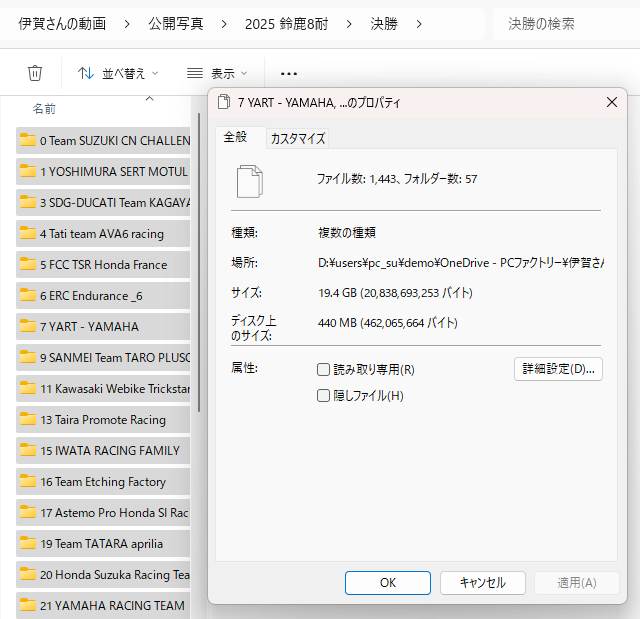Select folder icon of 13 Taira Promote Racing

[28, 419]
